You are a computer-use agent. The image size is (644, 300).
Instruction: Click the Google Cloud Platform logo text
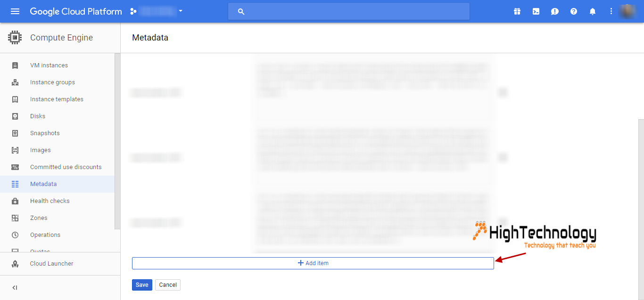tap(76, 11)
